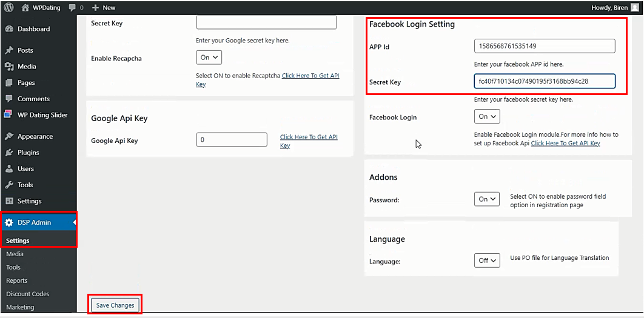The height and width of the screenshot is (318, 644).
Task: Click the WP Dating Slider menu label
Action: pyautogui.click(x=42, y=115)
